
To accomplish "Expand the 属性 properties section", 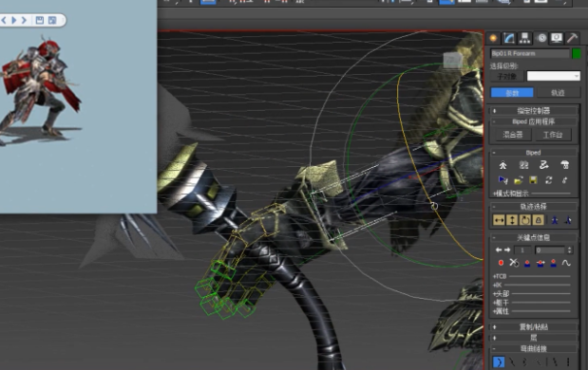I will (501, 311).
